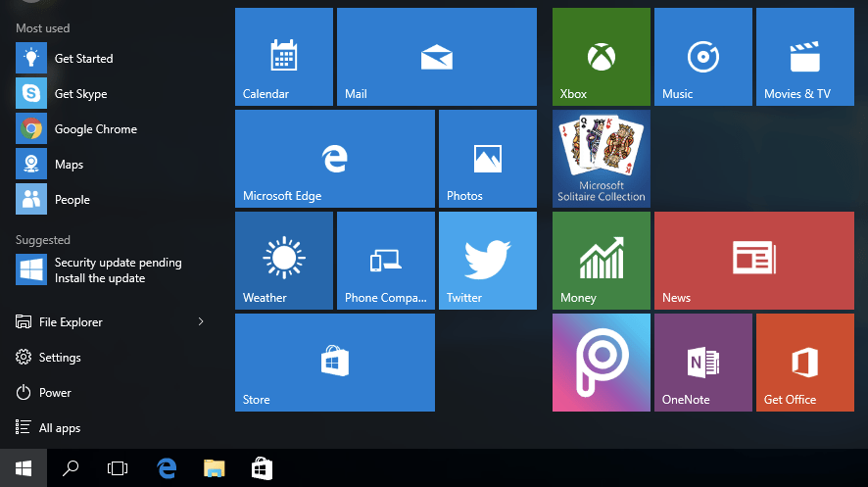Expand the File Explorer jump list arrow

pos(201,321)
